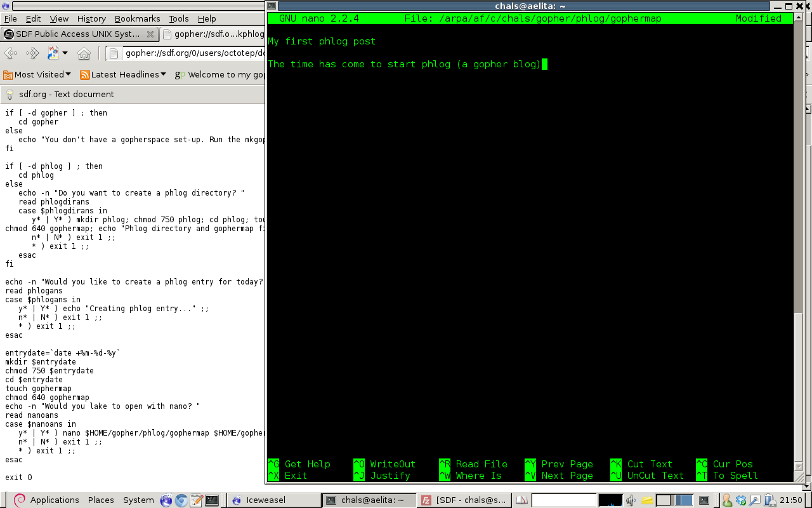The height and width of the screenshot is (508, 812).
Task: Open the dictionary lookup book icon
Action: 521,500
